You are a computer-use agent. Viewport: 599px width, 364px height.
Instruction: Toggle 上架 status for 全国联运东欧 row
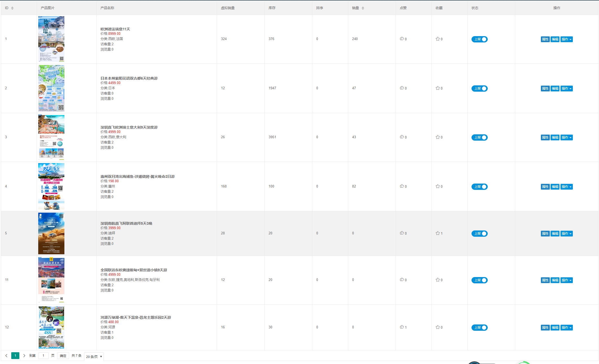click(479, 280)
